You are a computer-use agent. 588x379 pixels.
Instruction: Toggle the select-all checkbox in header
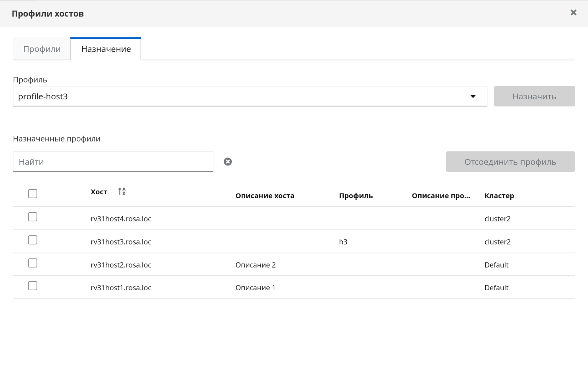[33, 194]
